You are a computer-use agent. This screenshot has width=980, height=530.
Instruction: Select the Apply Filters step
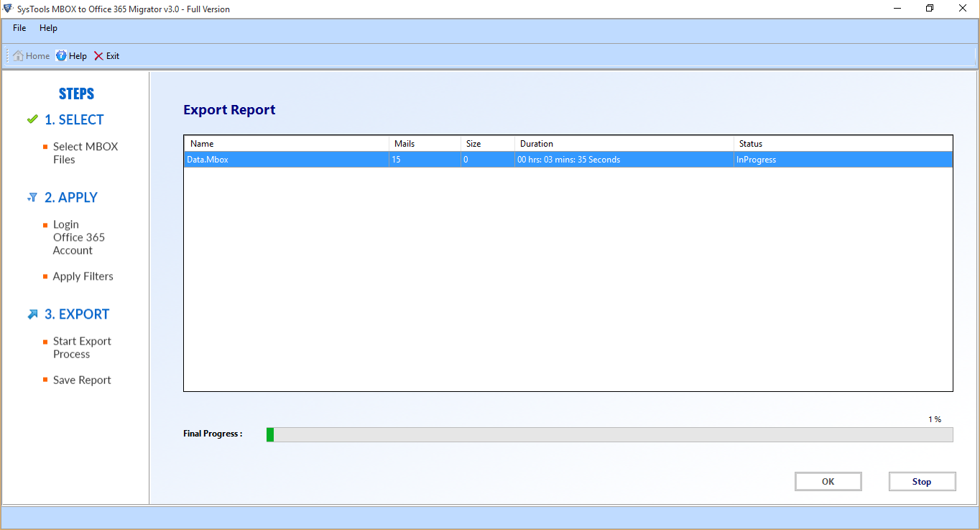click(83, 276)
